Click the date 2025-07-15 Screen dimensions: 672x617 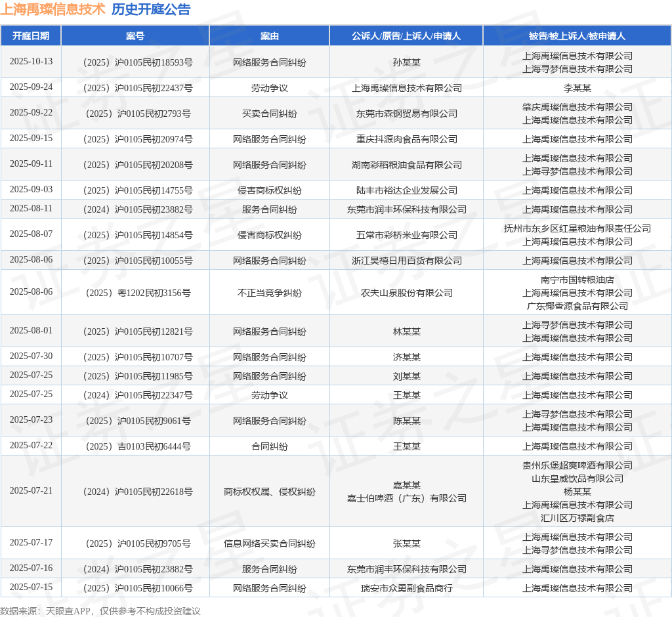coord(31,587)
